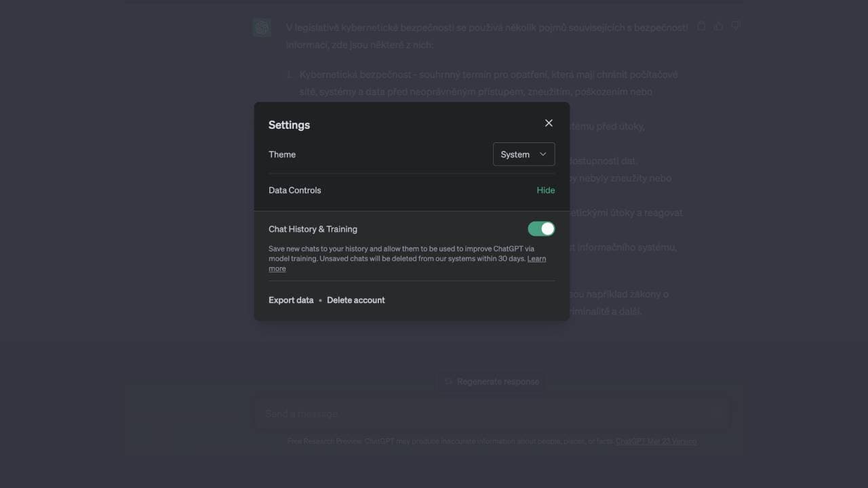Click Export data
Viewport: 868px width, 488px height.
coord(291,300)
